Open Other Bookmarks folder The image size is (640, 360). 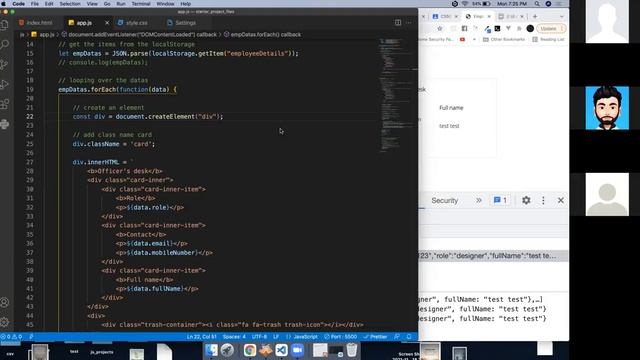coord(504,40)
